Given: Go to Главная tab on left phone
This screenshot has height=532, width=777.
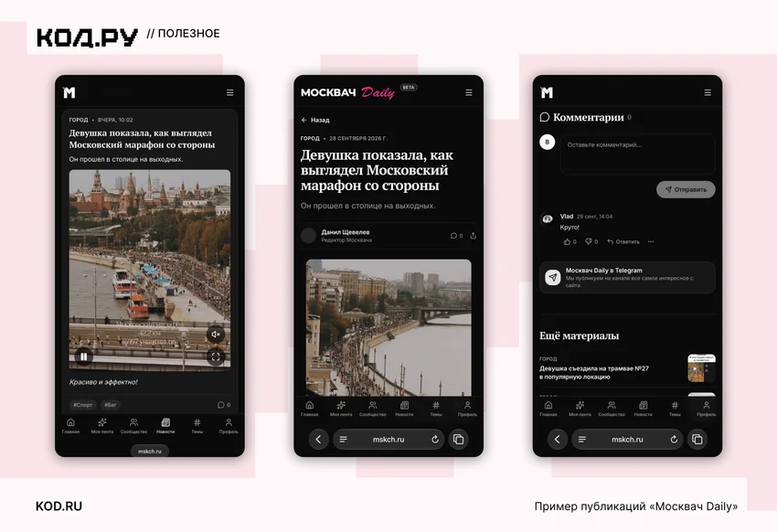Looking at the screenshot, I should [71, 425].
